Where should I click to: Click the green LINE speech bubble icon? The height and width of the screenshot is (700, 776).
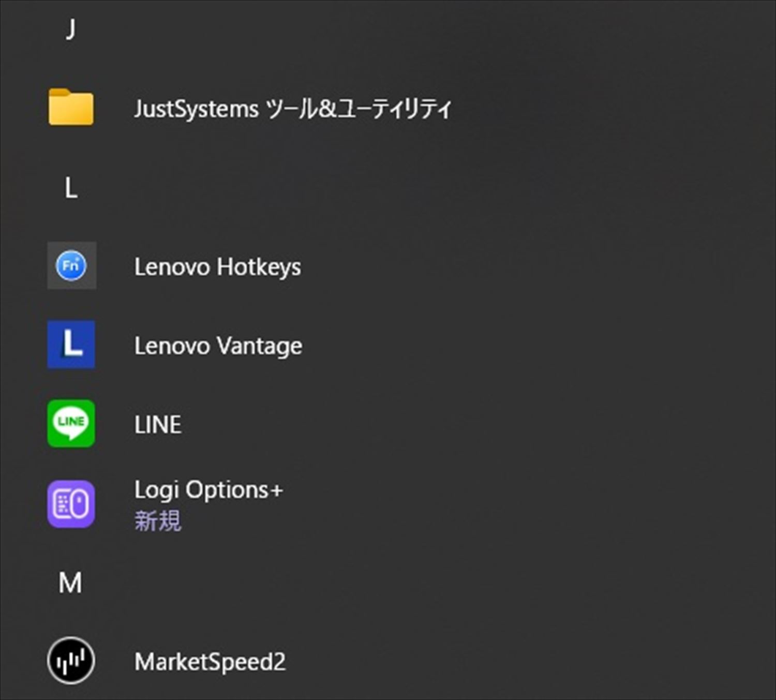coord(71,424)
